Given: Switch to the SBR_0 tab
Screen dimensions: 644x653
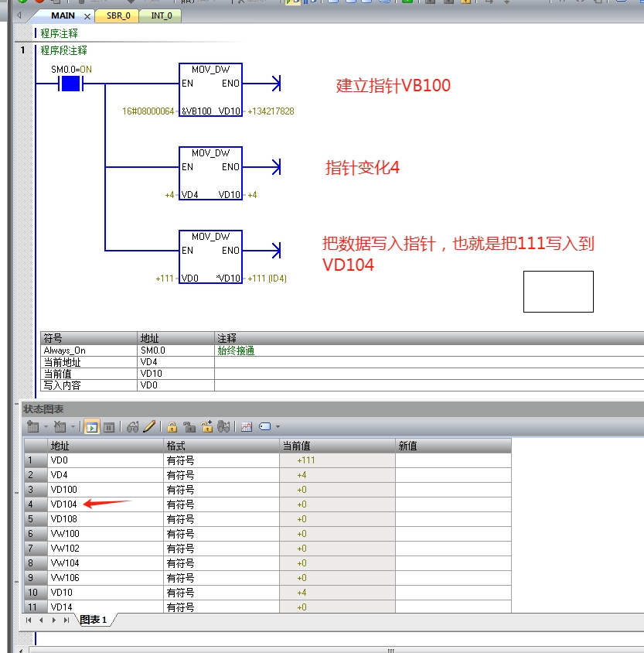Looking at the screenshot, I should point(118,15).
